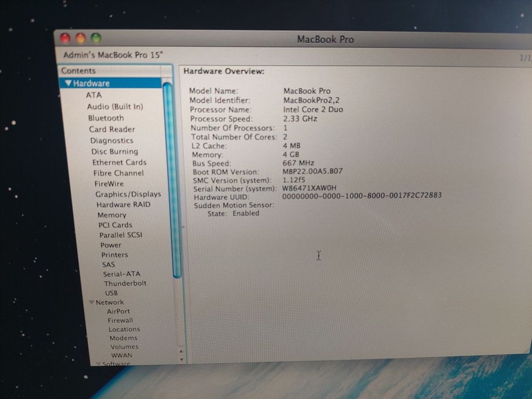
Task: Minimize window with yellow button
Action: coord(81,38)
